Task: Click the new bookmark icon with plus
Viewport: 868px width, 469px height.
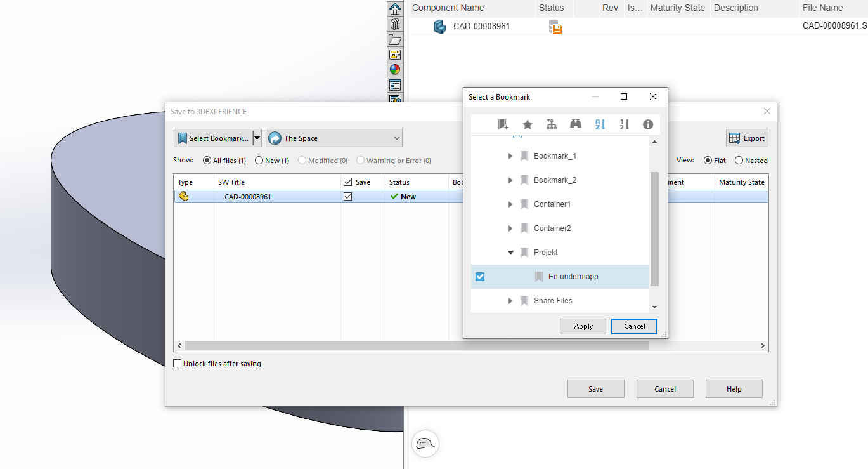Action: click(503, 125)
